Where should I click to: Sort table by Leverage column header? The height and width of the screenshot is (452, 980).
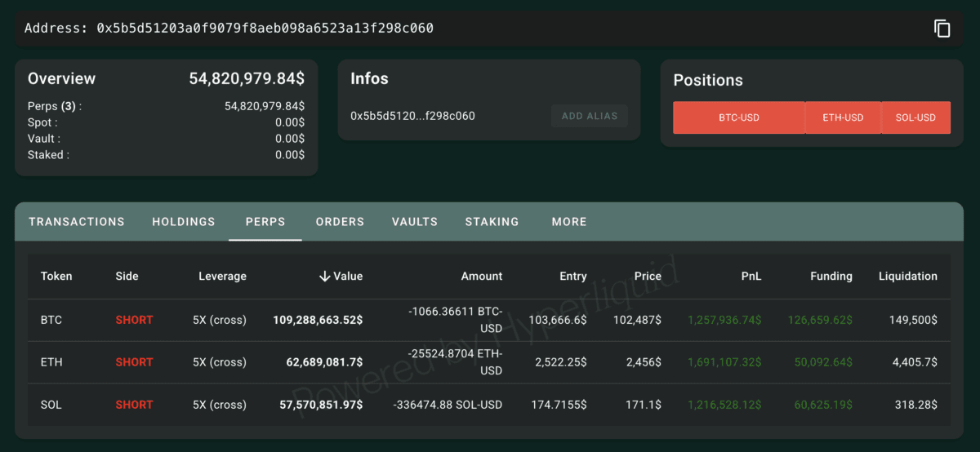222,277
